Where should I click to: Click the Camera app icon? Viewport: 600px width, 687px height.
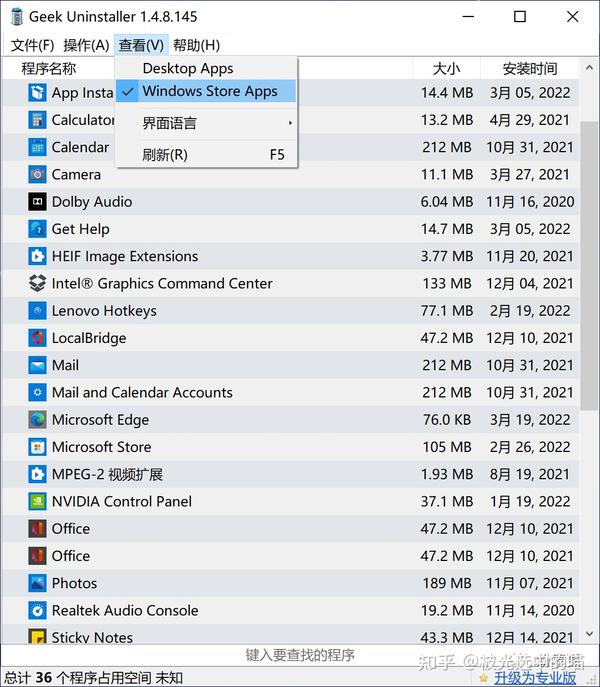(x=37, y=174)
